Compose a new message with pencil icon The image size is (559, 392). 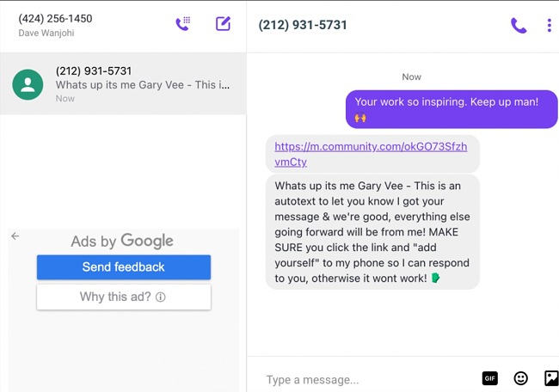pos(224,24)
